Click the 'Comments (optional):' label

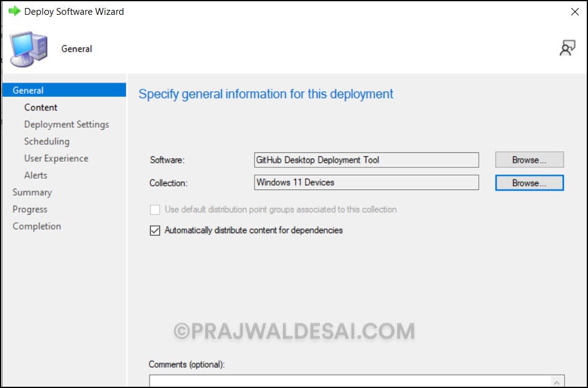187,365
